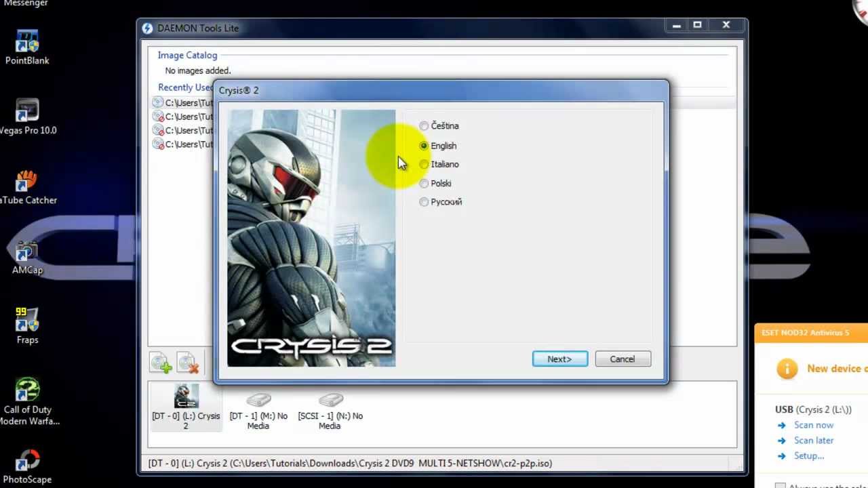
Task: Open Setup... link in ESET popup
Action: (x=809, y=456)
